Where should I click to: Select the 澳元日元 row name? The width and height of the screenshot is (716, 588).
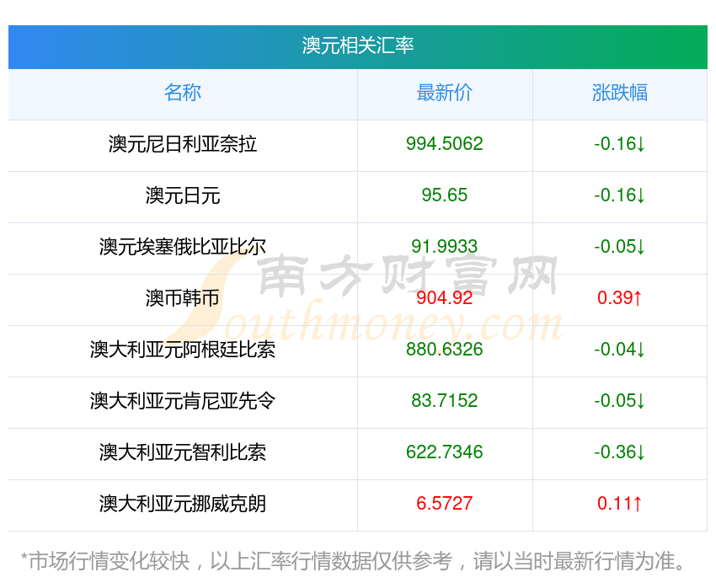point(183,195)
